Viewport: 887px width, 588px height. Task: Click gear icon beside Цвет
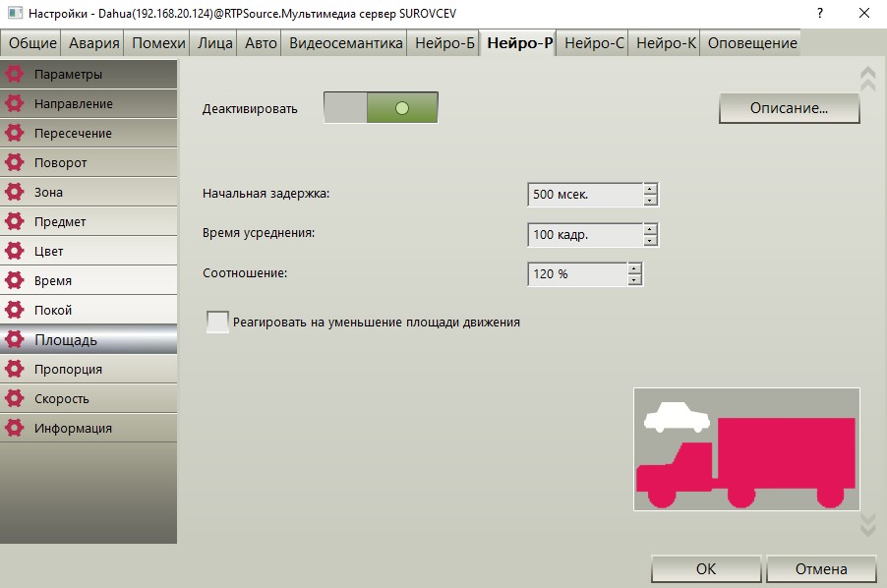tap(14, 251)
